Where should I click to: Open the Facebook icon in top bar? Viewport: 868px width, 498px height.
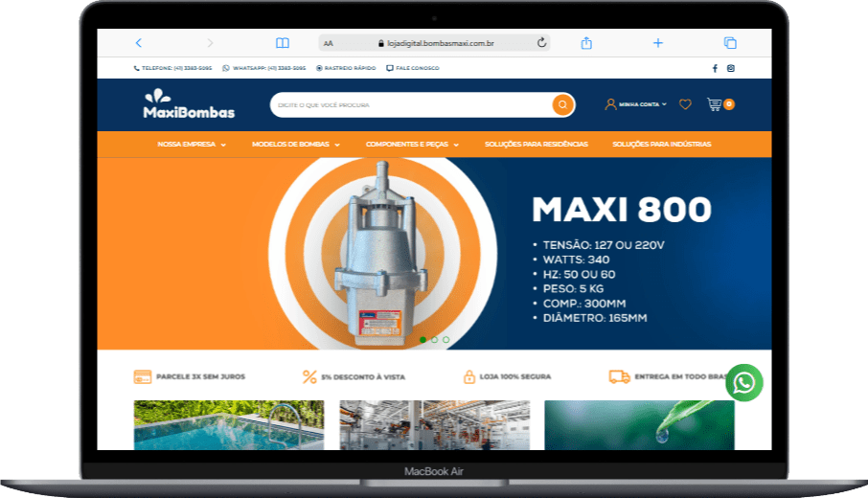pyautogui.click(x=714, y=68)
